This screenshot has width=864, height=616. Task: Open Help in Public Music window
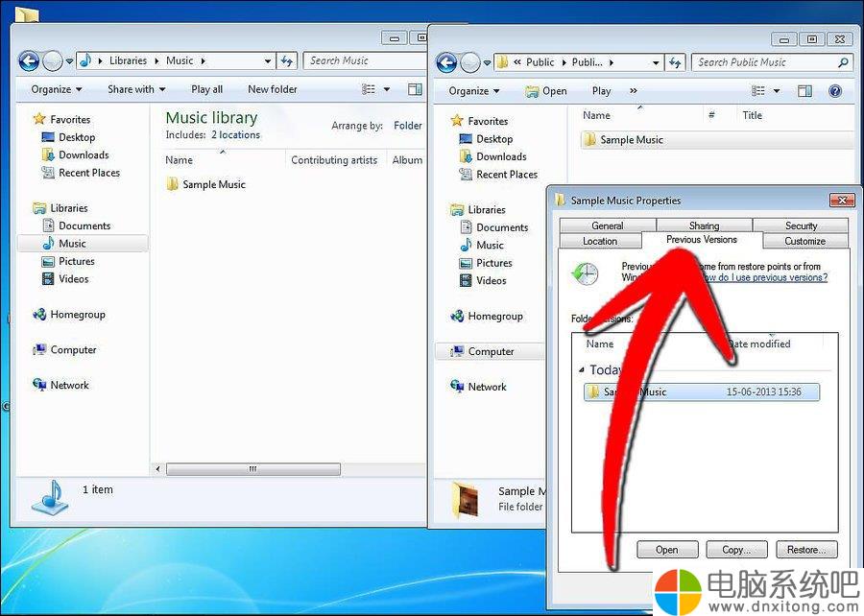point(835,91)
